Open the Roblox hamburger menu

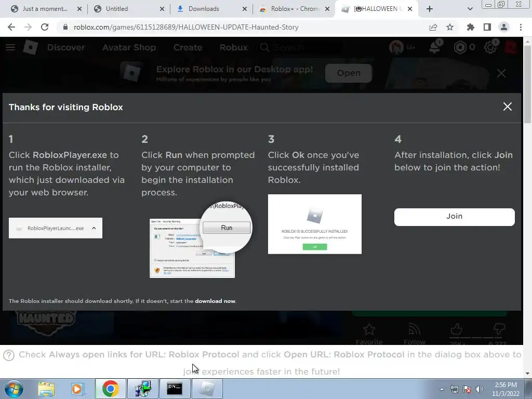click(x=10, y=47)
